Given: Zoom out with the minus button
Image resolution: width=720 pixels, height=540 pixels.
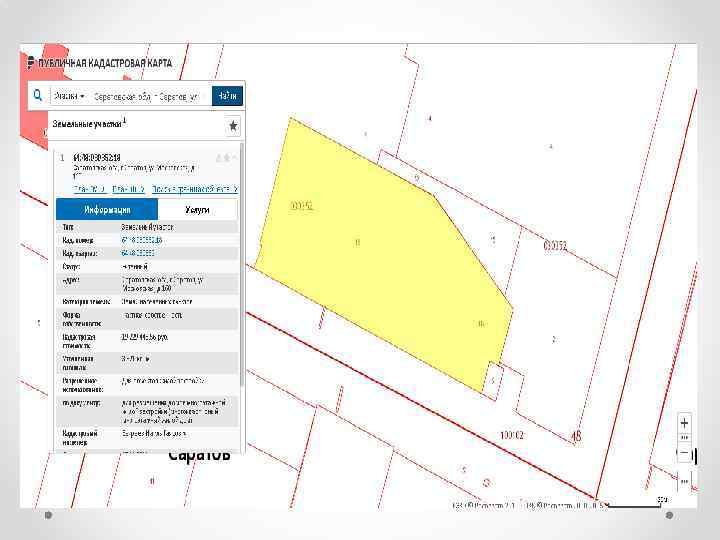Looking at the screenshot, I should 684,453.
